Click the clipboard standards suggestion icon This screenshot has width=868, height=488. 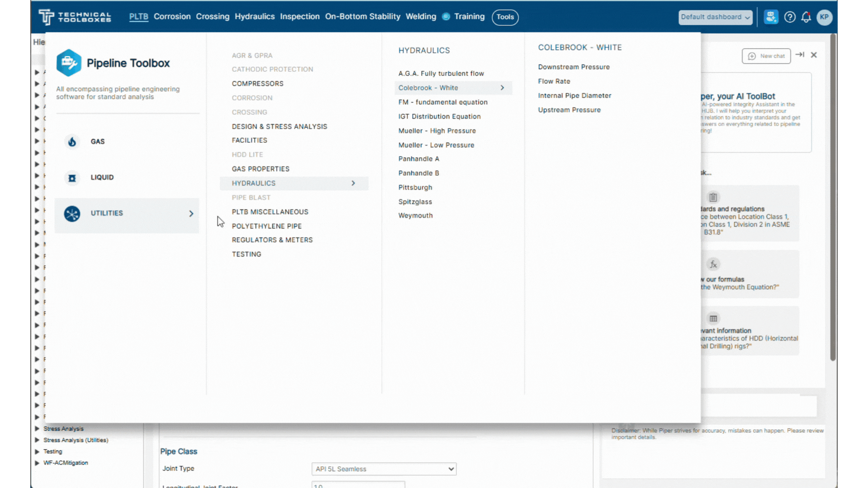point(713,197)
